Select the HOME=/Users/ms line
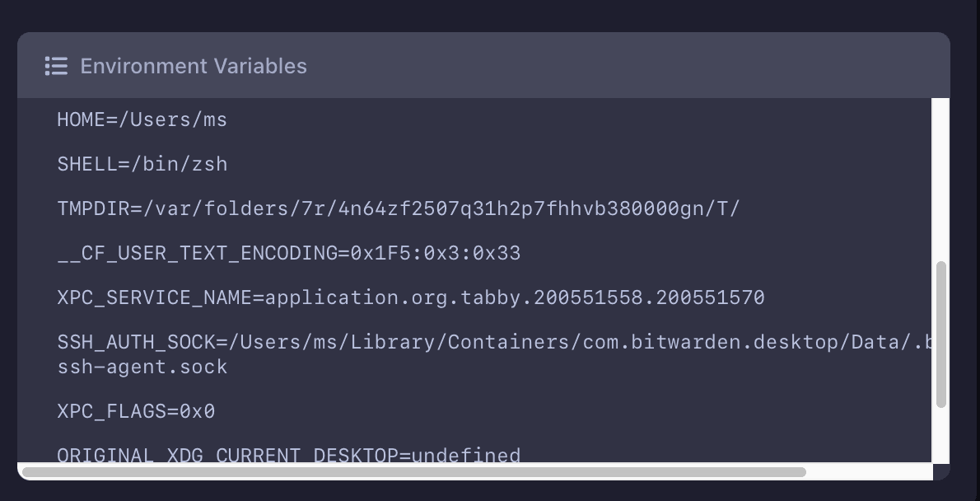The image size is (980, 501). click(x=142, y=120)
